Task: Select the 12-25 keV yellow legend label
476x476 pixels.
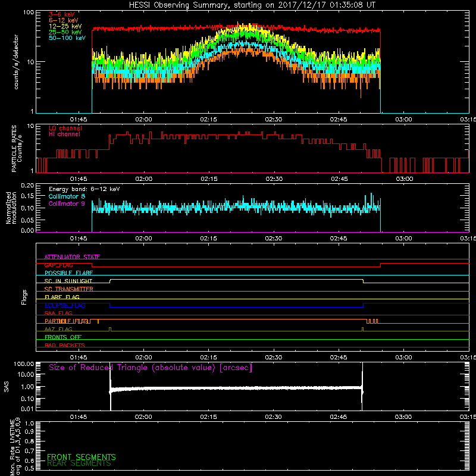Action: (65, 26)
